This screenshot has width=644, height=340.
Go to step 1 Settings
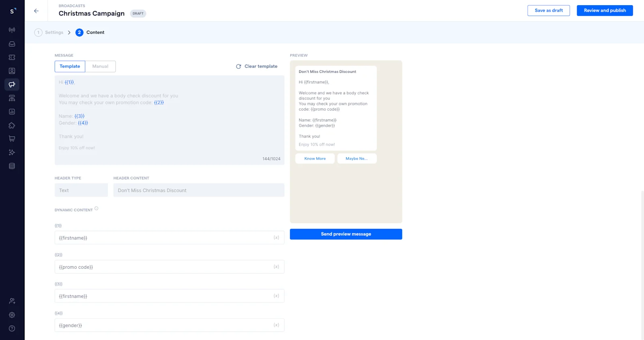point(49,33)
